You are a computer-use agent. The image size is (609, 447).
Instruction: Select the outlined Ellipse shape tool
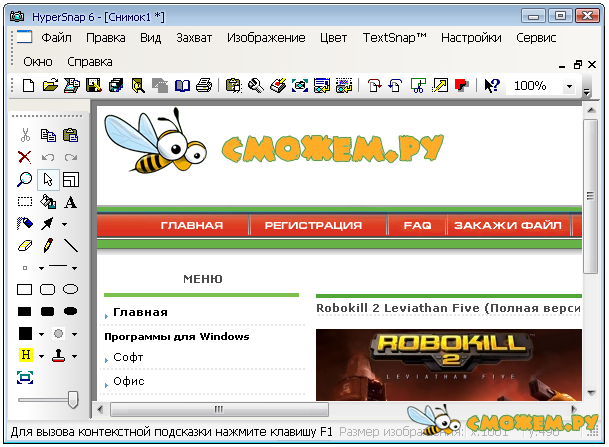[x=71, y=289]
